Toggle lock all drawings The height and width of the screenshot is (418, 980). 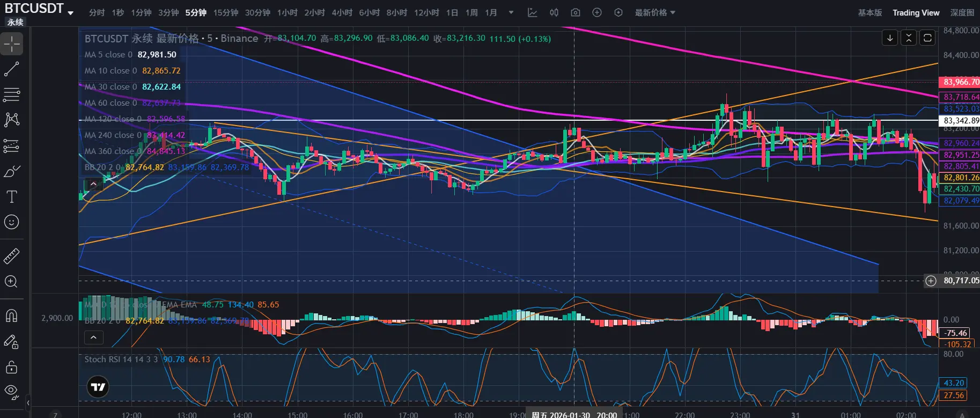pos(12,367)
